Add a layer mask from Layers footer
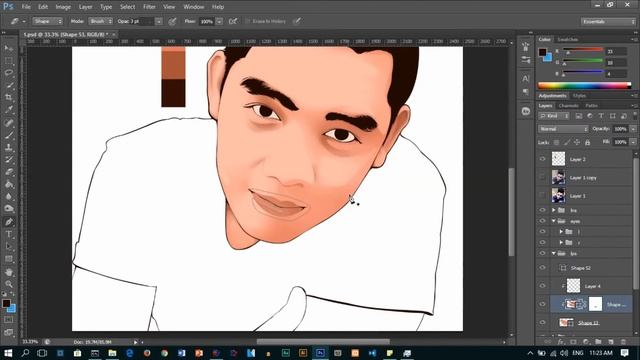Image resolution: width=640 pixels, height=360 pixels. [x=573, y=342]
